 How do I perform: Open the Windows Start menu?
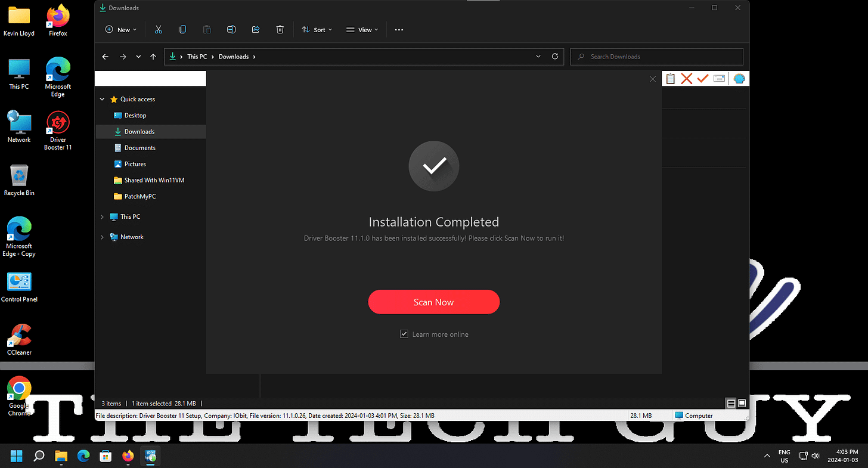(x=17, y=456)
